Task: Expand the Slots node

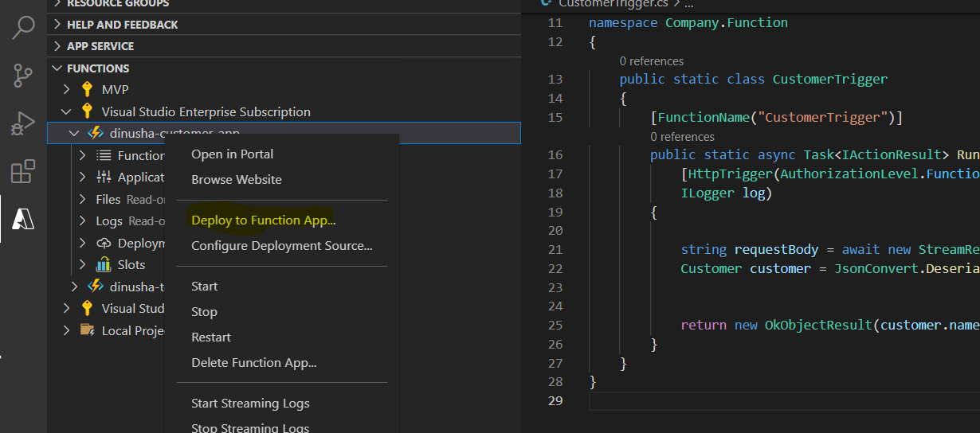Action: click(82, 264)
